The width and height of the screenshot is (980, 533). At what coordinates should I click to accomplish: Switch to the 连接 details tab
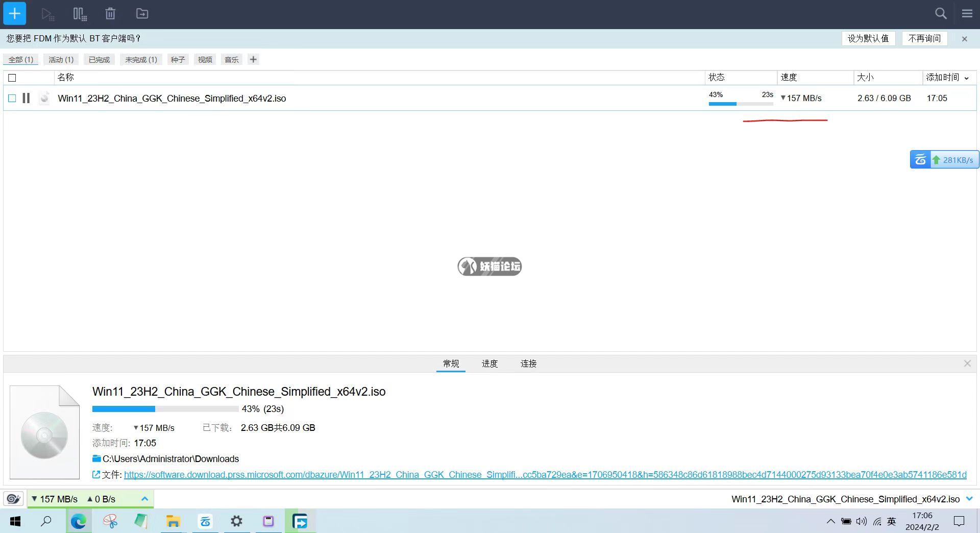click(528, 364)
